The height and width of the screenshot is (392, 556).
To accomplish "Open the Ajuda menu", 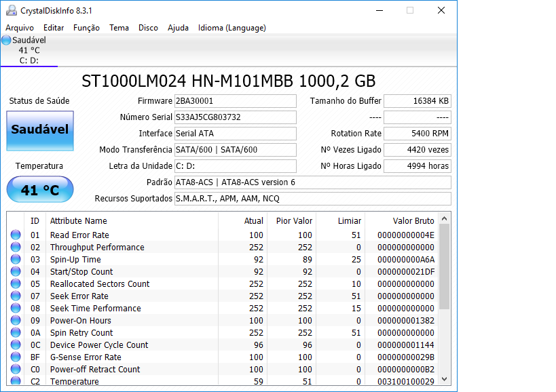I will click(x=178, y=28).
